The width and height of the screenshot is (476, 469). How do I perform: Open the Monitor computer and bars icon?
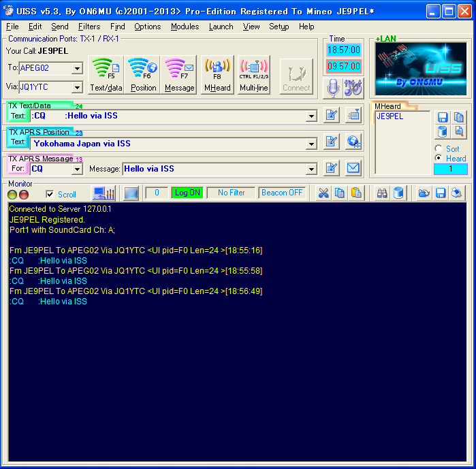104,193
